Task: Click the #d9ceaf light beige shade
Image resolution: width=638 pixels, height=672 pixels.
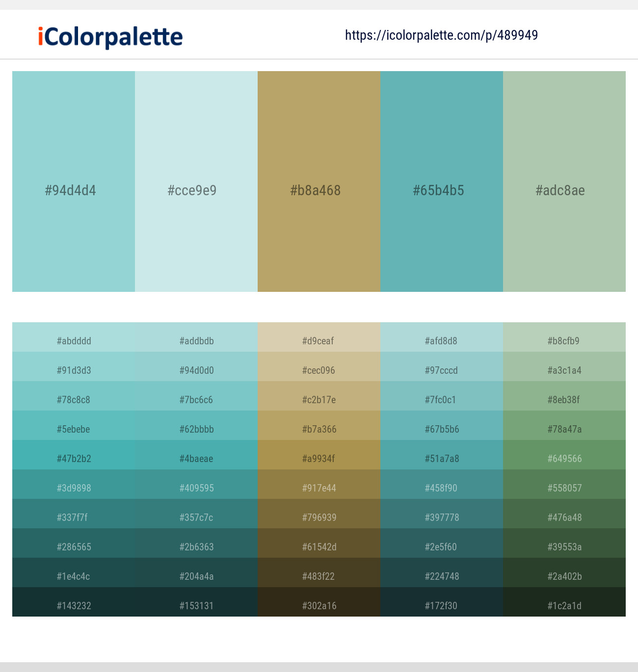Action: click(x=319, y=337)
